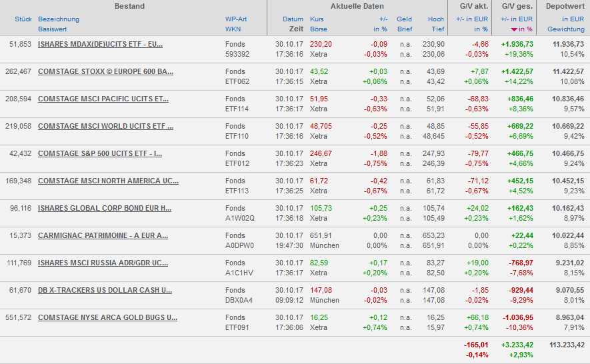Sort table by Bezeichnung column header
The image size is (590, 364).
(58, 19)
